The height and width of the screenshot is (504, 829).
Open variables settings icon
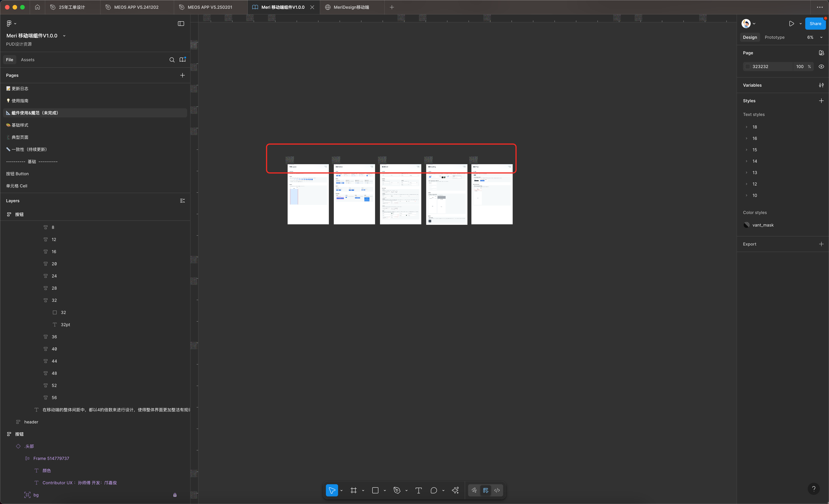pos(821,85)
